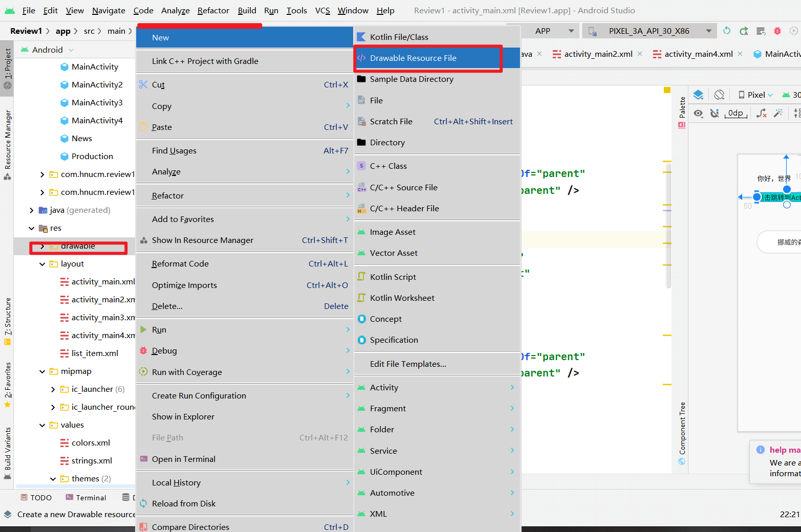
Task: Click the Infer Constraints magic wand icon
Action: pyautogui.click(x=778, y=113)
